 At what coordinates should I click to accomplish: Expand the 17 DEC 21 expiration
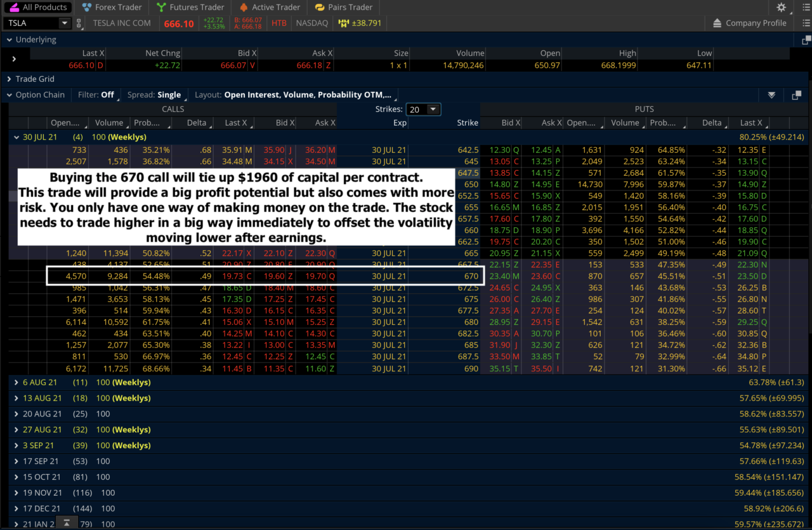pos(16,508)
